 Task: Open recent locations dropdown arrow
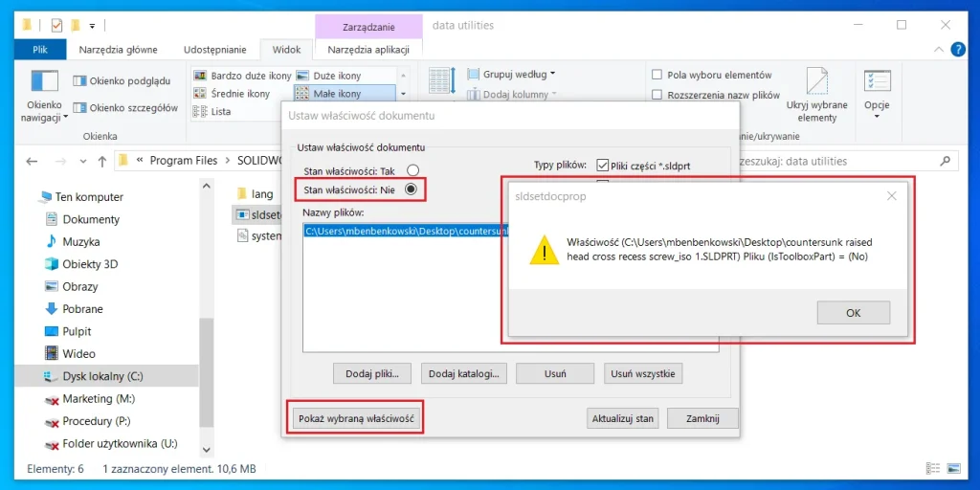pyautogui.click(x=83, y=161)
